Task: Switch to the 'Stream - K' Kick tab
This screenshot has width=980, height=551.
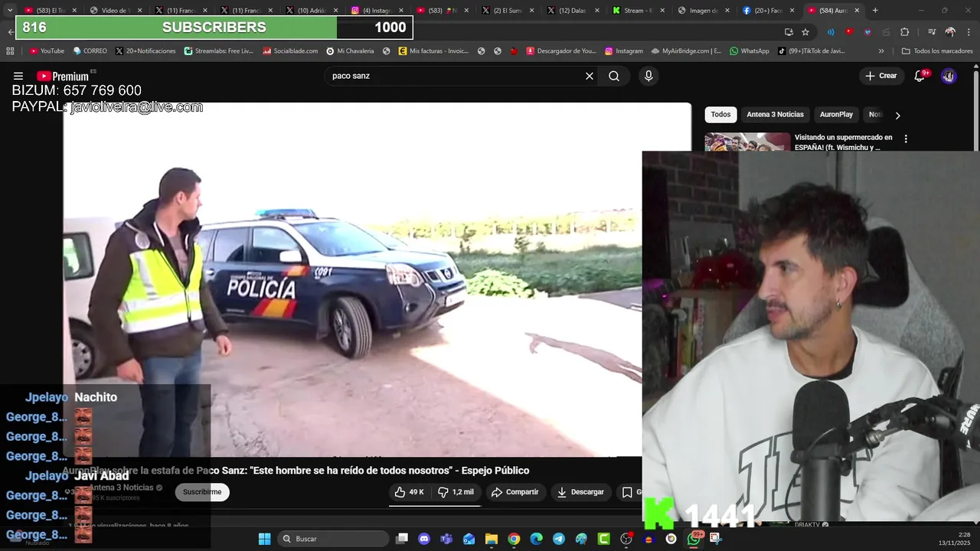Action: pos(638,11)
